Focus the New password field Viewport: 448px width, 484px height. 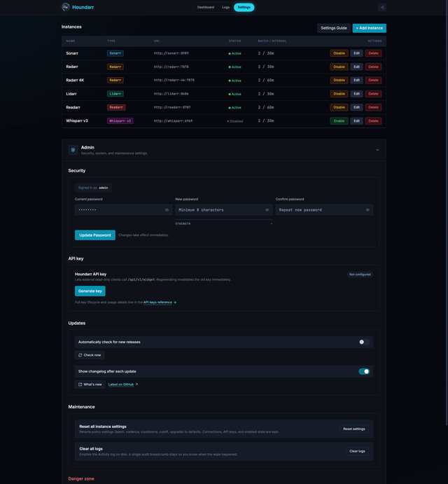coord(224,210)
